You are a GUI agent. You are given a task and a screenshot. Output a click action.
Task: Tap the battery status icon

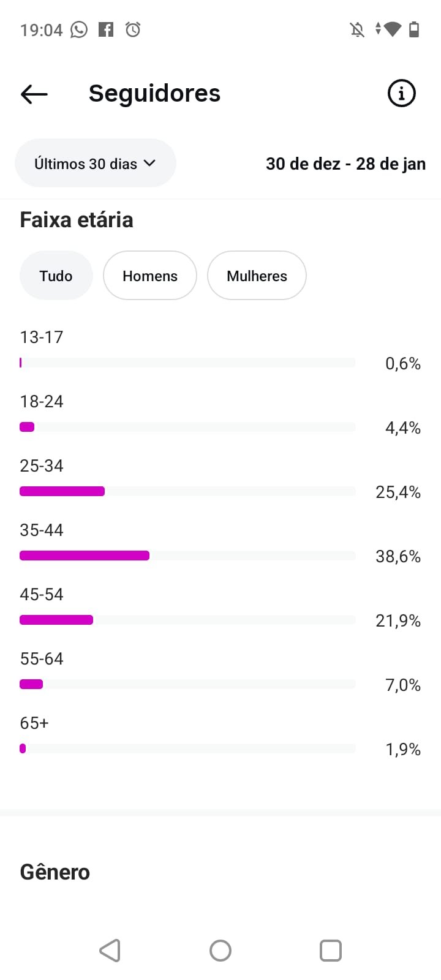click(x=414, y=29)
